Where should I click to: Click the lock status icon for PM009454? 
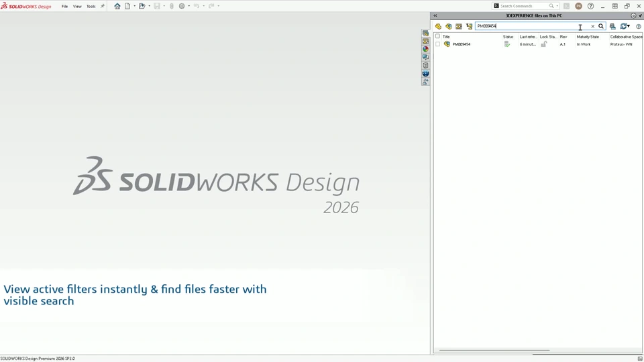544,44
